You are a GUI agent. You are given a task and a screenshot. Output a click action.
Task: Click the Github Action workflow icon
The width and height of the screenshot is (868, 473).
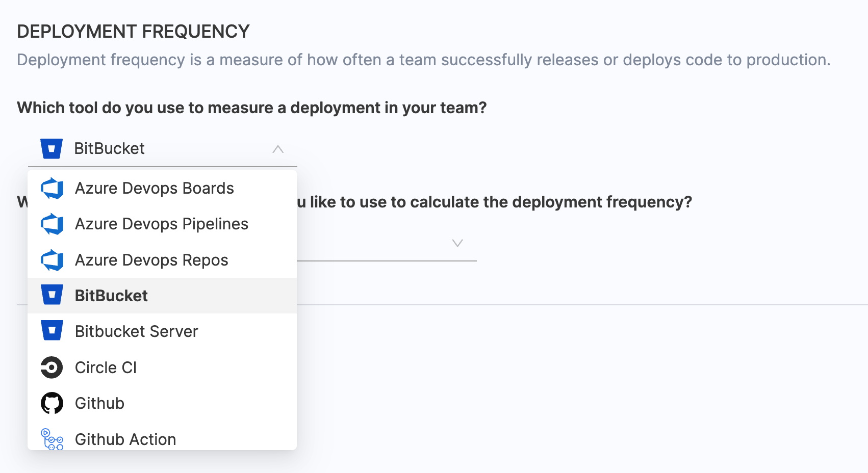52,439
